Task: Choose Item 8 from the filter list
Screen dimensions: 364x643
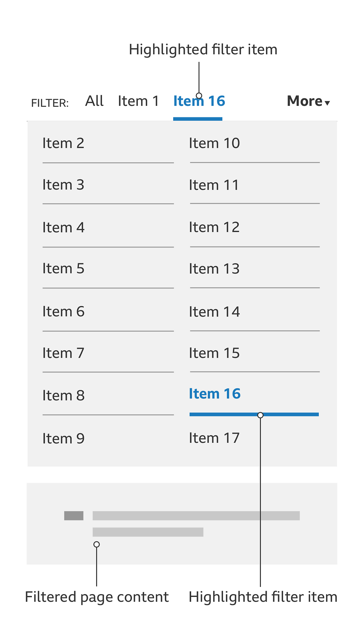Action: [63, 396]
